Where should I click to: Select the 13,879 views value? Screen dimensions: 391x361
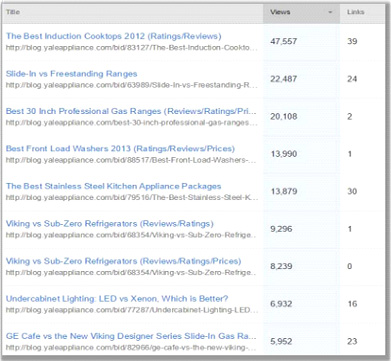point(283,191)
